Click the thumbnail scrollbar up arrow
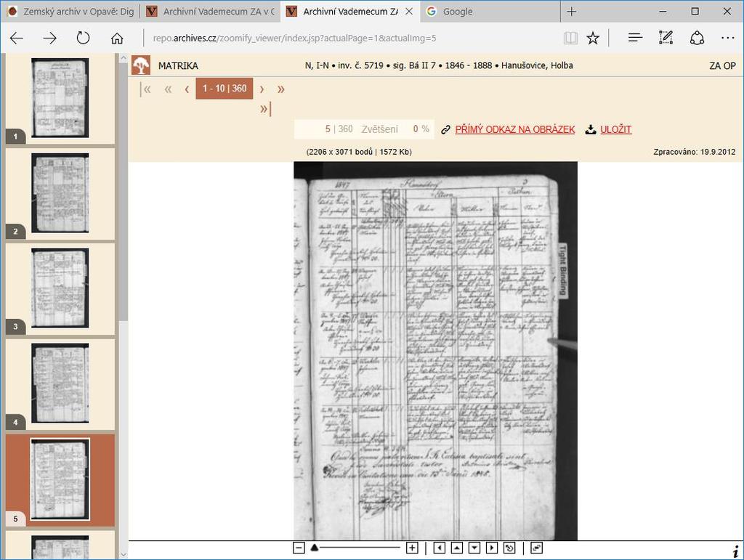Image resolution: width=744 pixels, height=560 pixels. [124, 58]
